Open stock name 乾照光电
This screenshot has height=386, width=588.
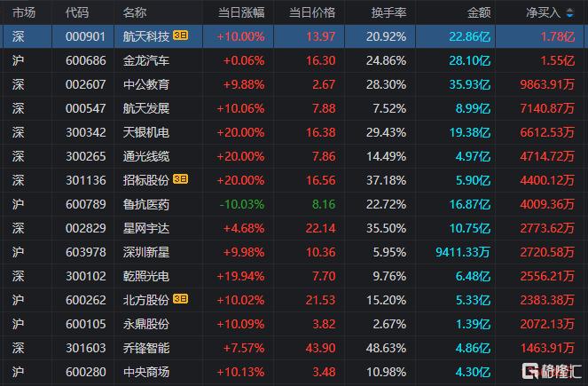tap(145, 275)
